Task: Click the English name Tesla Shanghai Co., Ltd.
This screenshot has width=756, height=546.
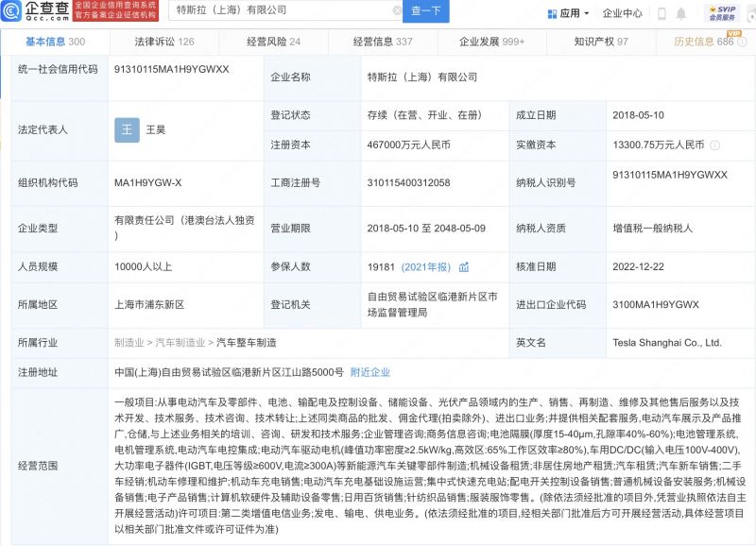Action: 667,343
